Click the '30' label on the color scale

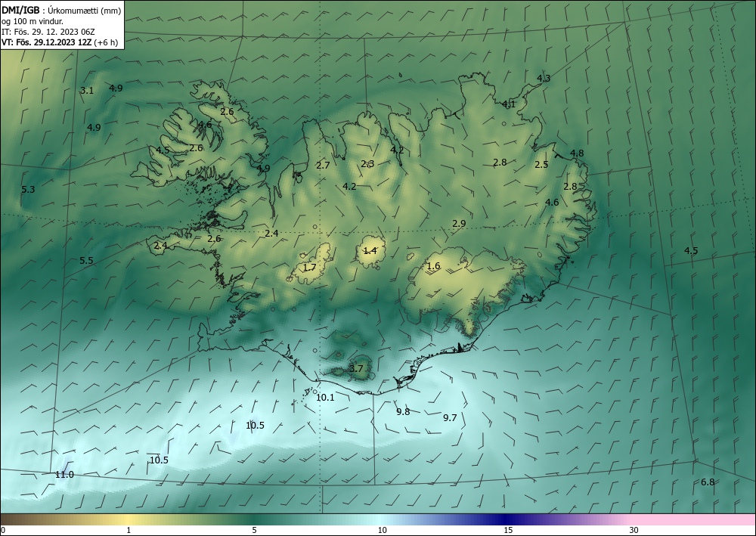tap(634, 531)
